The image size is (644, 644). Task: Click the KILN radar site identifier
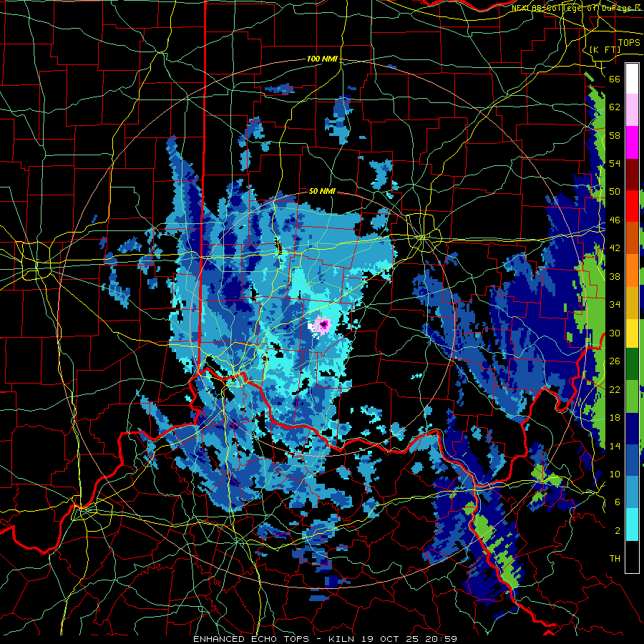click(x=343, y=639)
